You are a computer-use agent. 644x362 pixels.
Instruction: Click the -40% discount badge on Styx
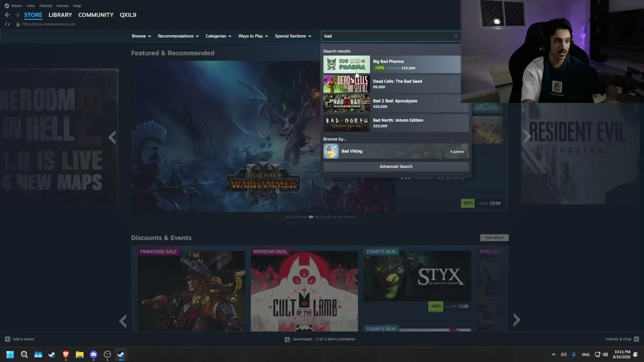436,306
